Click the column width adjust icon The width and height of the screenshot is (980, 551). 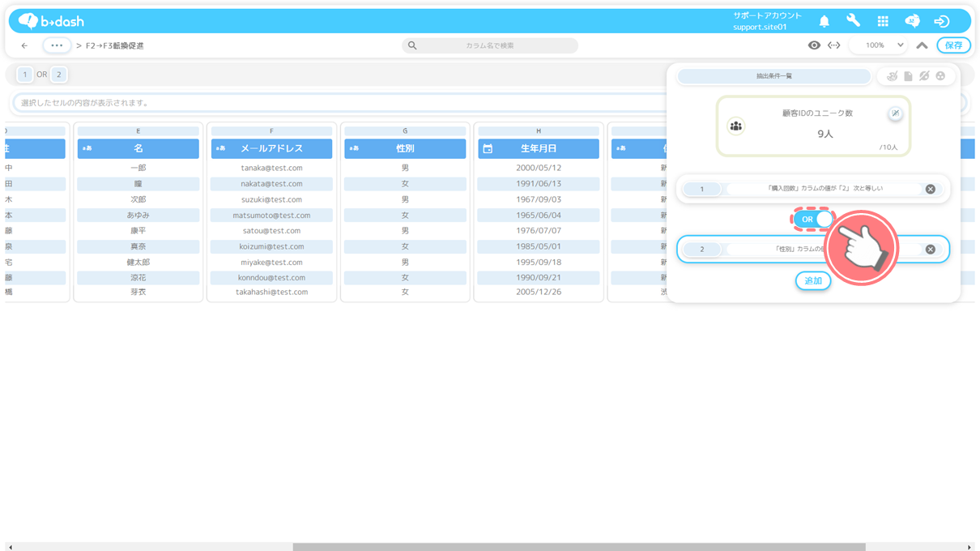(x=834, y=45)
